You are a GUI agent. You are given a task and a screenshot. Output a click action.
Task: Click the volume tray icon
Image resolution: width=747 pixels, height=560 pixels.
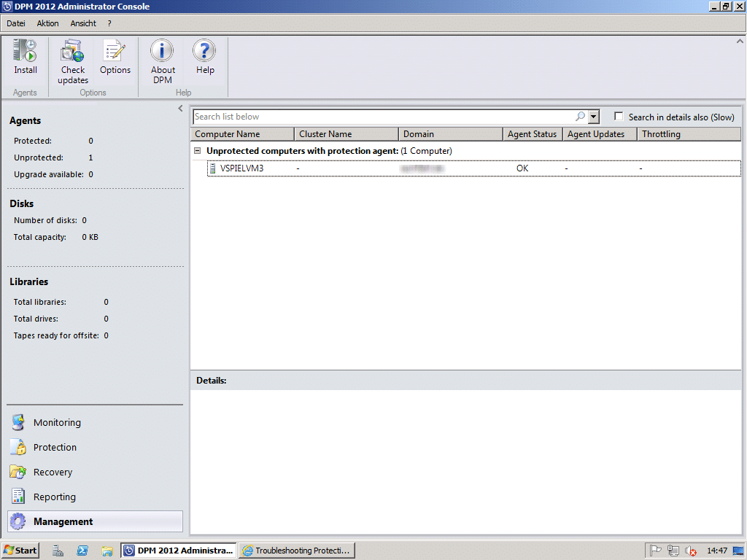tap(690, 551)
